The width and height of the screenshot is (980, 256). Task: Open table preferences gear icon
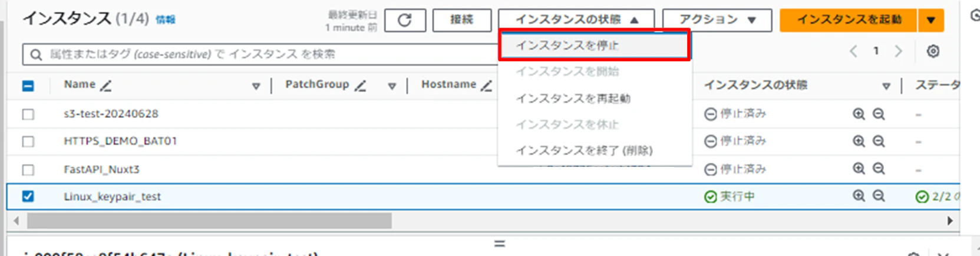[x=933, y=51]
